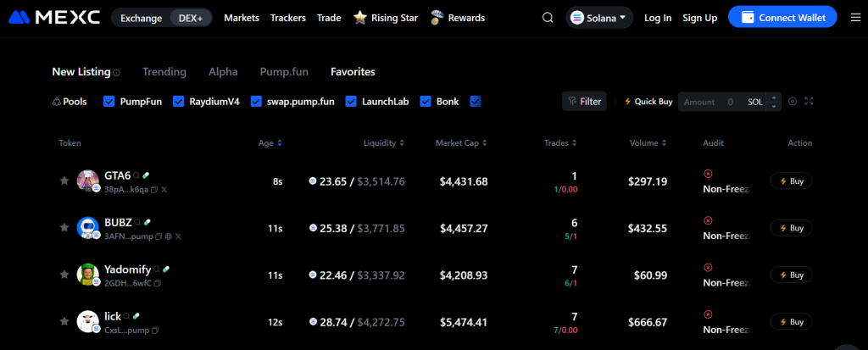Select the DEX+ toggle option

(x=191, y=18)
